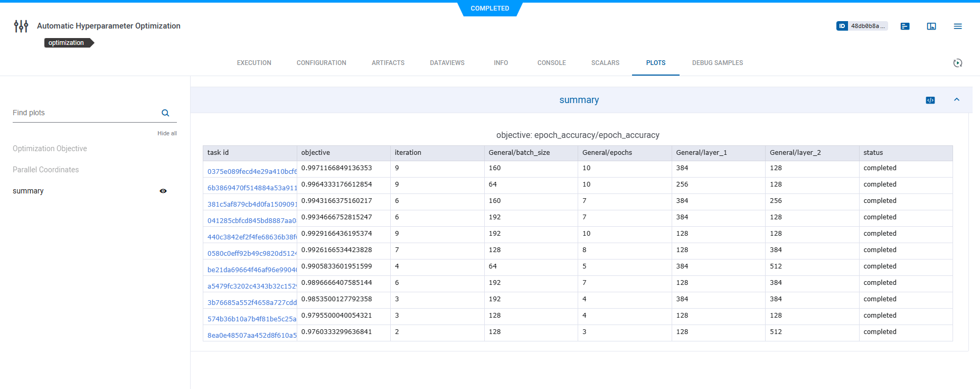Select Optimization Objective in plot list
This screenshot has height=389, width=980.
[50, 149]
